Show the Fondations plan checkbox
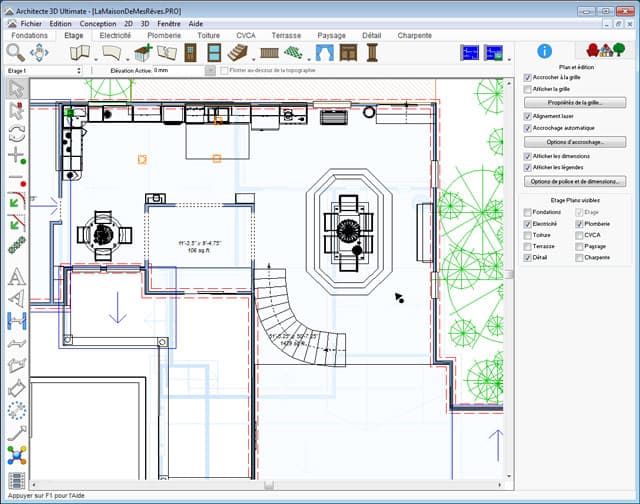 pyautogui.click(x=527, y=212)
